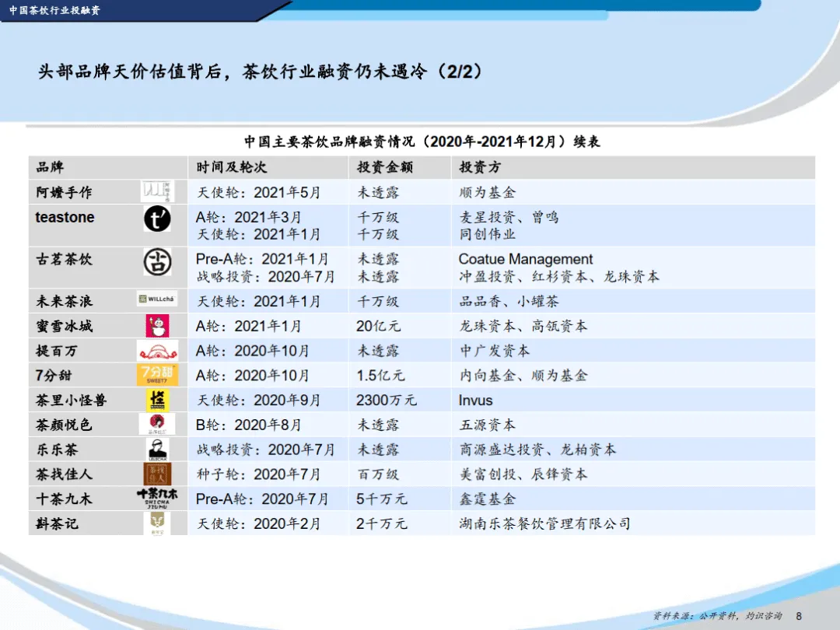
Task: Click the investor 同创伟业
Action: 488,234
